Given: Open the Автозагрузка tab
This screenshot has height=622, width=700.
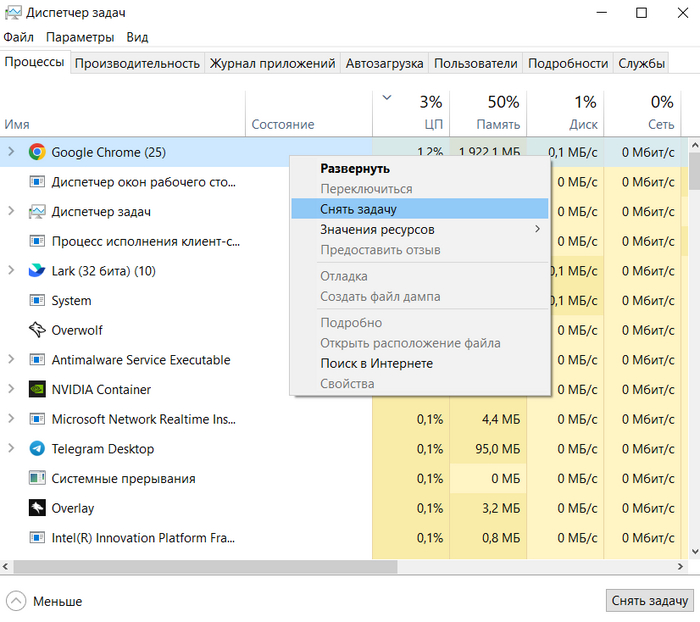Looking at the screenshot, I should (x=384, y=63).
